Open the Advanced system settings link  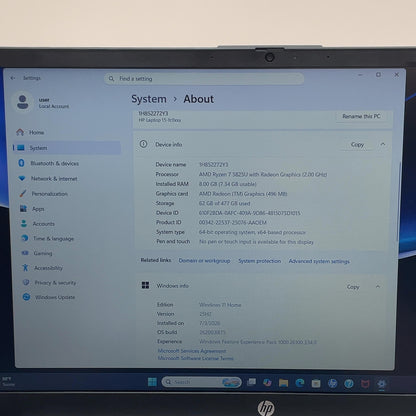pyautogui.click(x=319, y=261)
